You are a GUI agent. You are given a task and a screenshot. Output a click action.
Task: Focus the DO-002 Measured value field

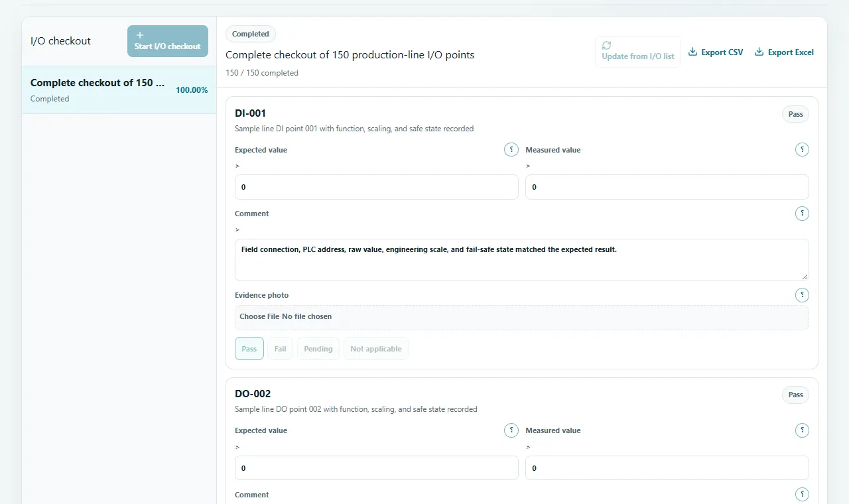[667, 468]
